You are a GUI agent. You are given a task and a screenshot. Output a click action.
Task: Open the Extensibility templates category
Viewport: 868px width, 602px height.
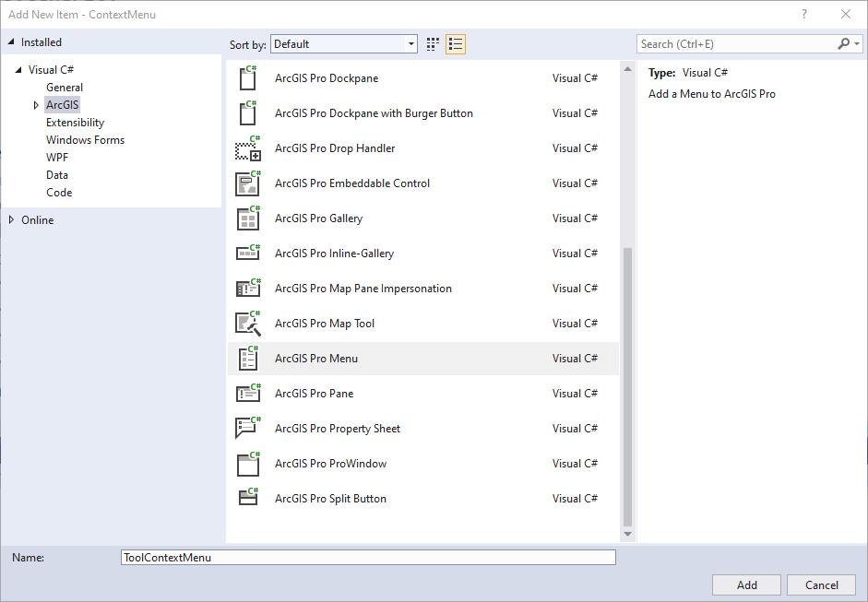75,122
